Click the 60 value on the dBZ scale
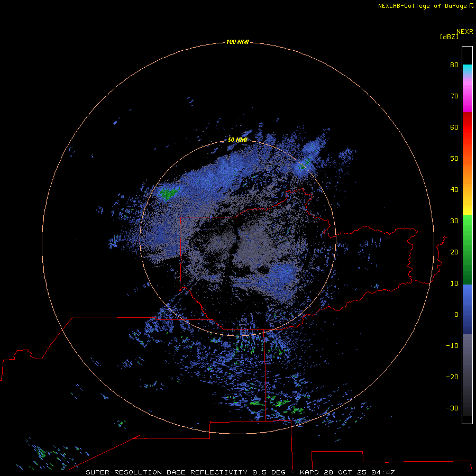 pos(454,127)
